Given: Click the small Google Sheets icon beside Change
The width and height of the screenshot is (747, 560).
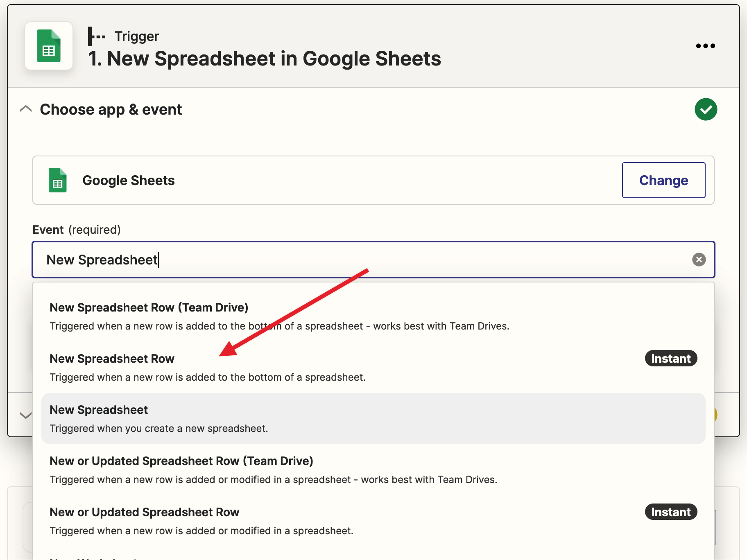Looking at the screenshot, I should [x=58, y=180].
